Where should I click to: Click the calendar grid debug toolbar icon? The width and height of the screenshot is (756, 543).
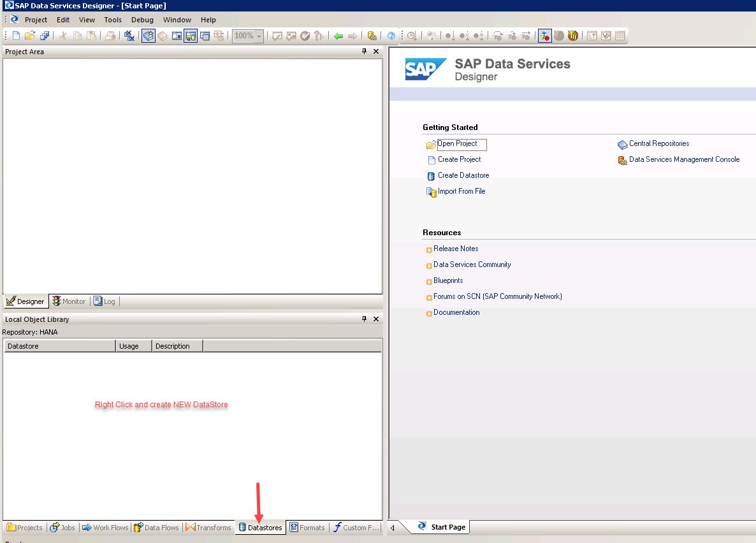(x=620, y=36)
